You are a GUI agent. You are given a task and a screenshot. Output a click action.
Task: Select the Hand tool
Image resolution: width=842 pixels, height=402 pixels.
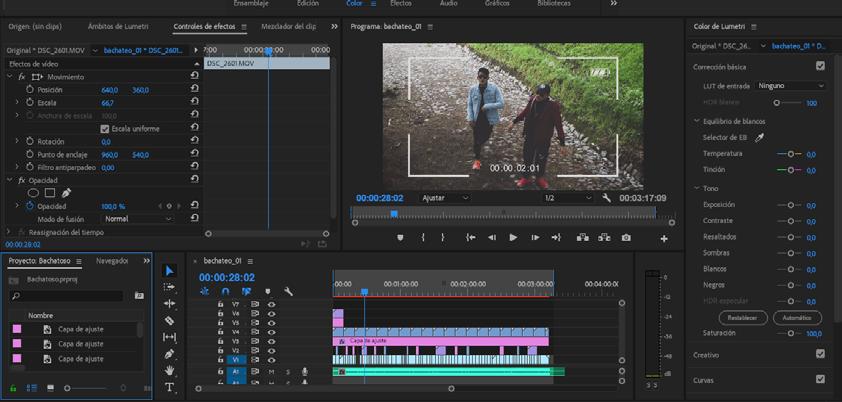[169, 371]
